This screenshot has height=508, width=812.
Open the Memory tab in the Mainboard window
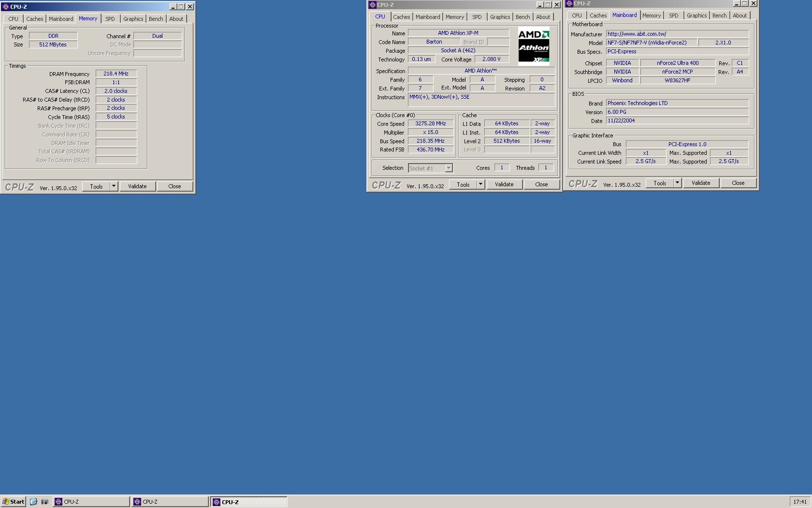(652, 15)
